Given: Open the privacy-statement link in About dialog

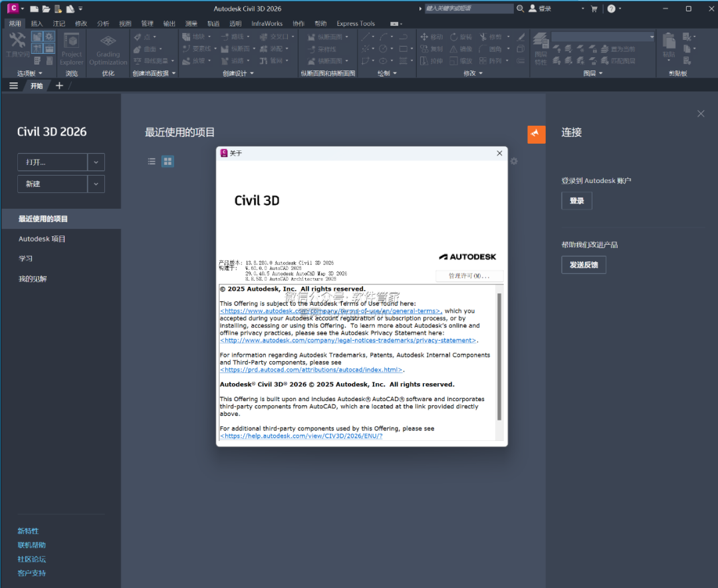Looking at the screenshot, I should click(x=348, y=341).
